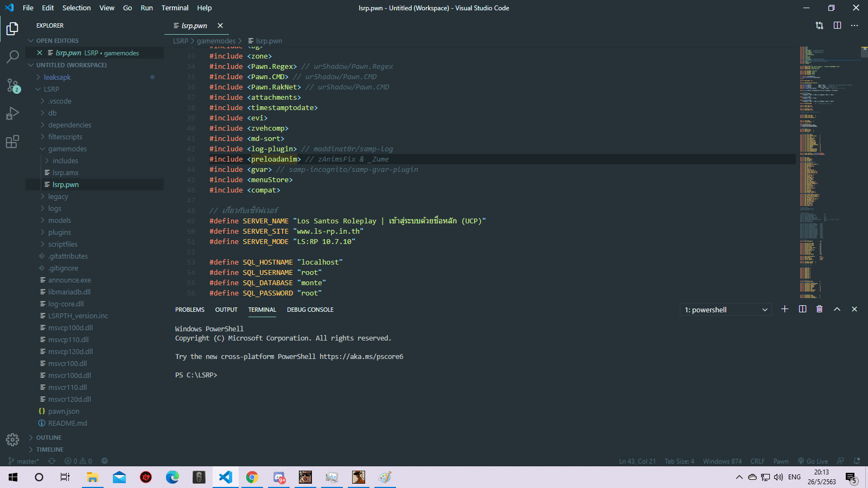Create a new terminal with plus icon
This screenshot has height=488, width=868.
pos(784,309)
